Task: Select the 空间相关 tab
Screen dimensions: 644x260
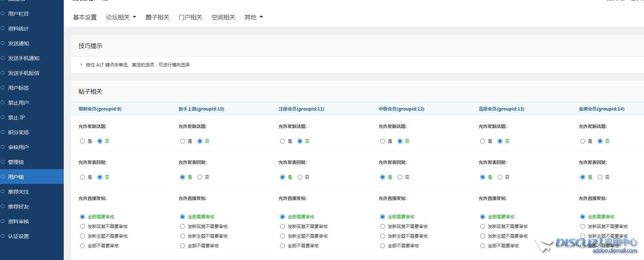Action: point(223,17)
